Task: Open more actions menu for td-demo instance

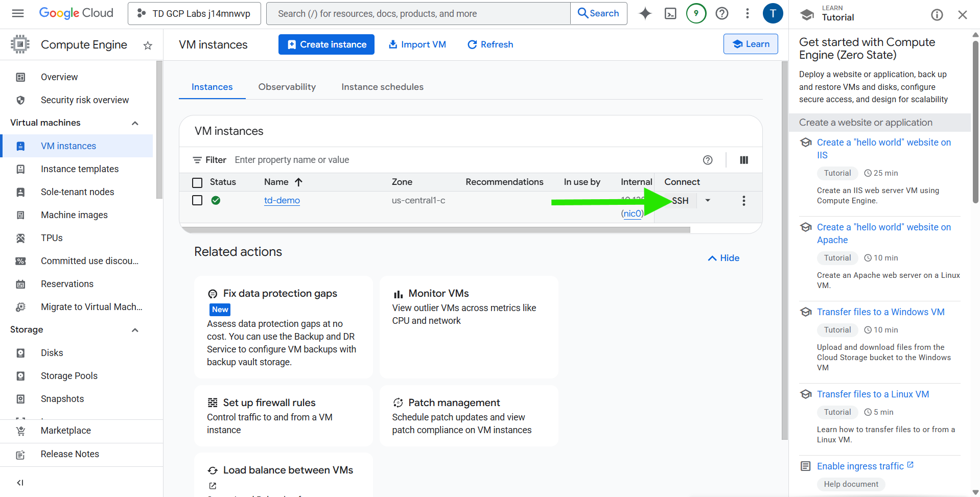Action: click(x=743, y=201)
